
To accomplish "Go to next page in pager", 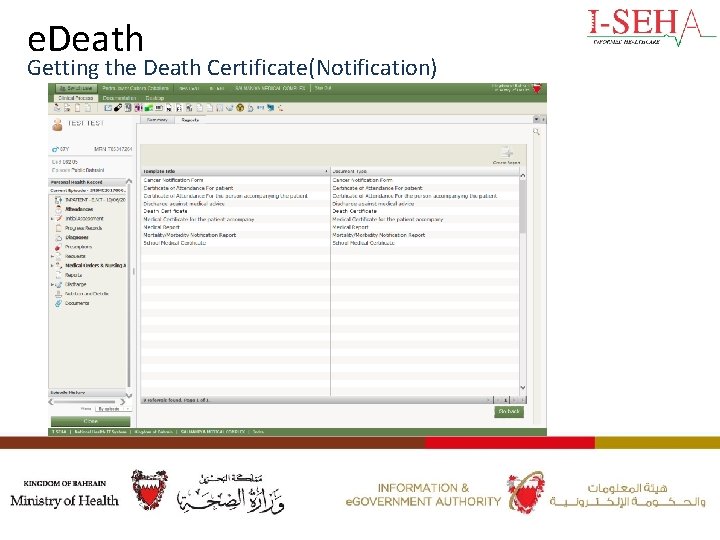I will tap(514, 400).
